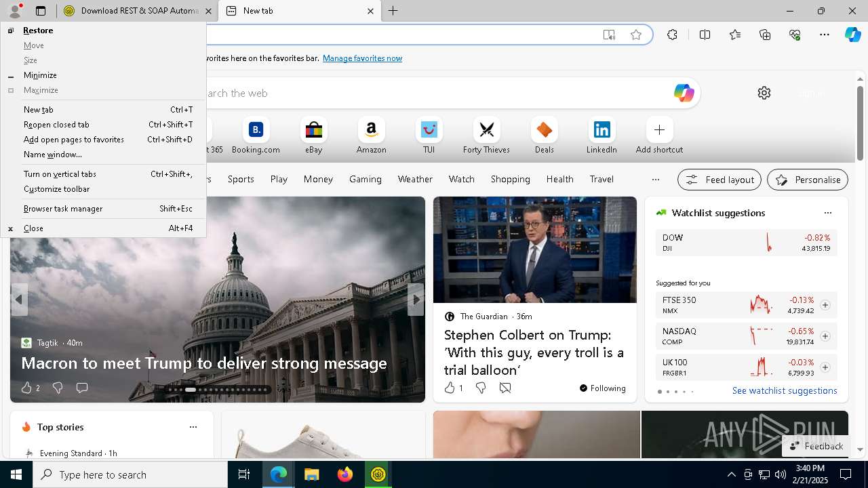The width and height of the screenshot is (868, 488).
Task: Open page settings gear icon
Action: 764,93
